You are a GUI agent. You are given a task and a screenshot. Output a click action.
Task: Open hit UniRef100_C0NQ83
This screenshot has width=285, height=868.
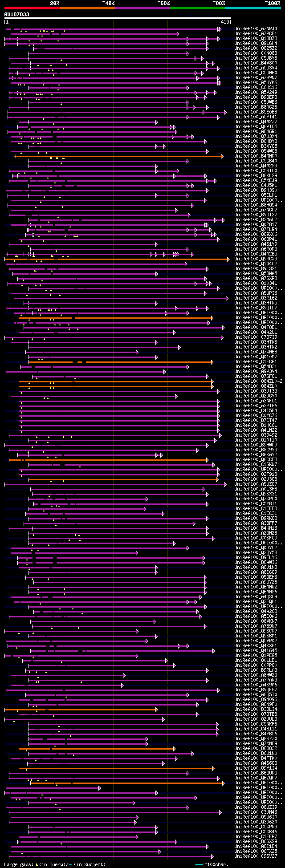tap(256, 53)
